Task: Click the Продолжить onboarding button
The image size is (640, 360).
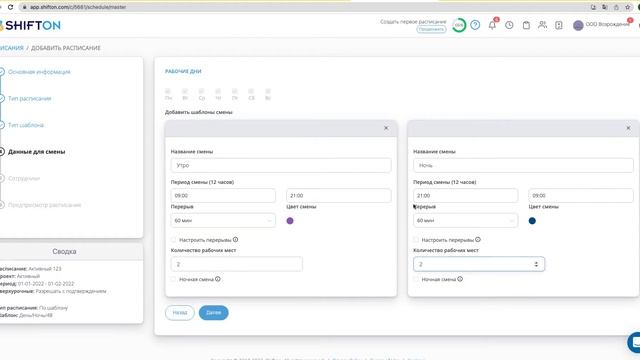Action: coord(431,29)
